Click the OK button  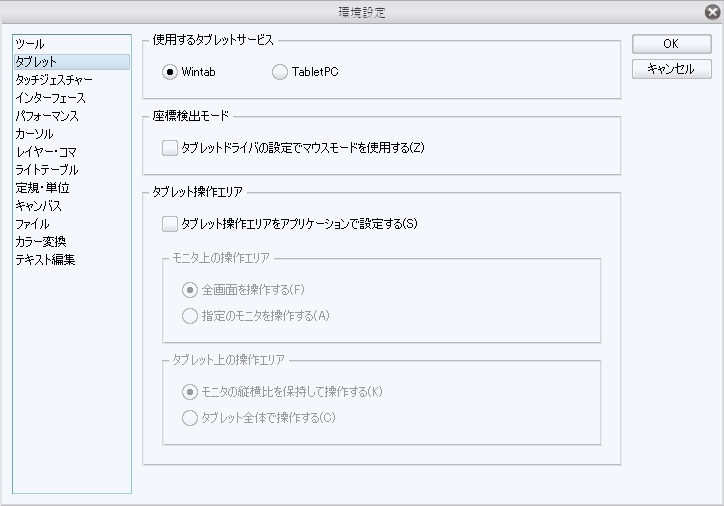click(x=671, y=45)
